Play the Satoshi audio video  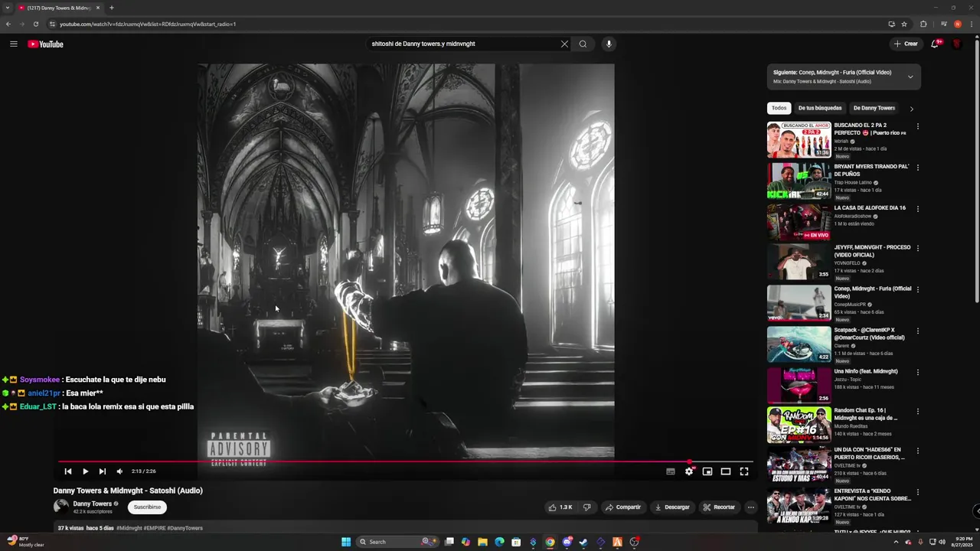pyautogui.click(x=85, y=471)
